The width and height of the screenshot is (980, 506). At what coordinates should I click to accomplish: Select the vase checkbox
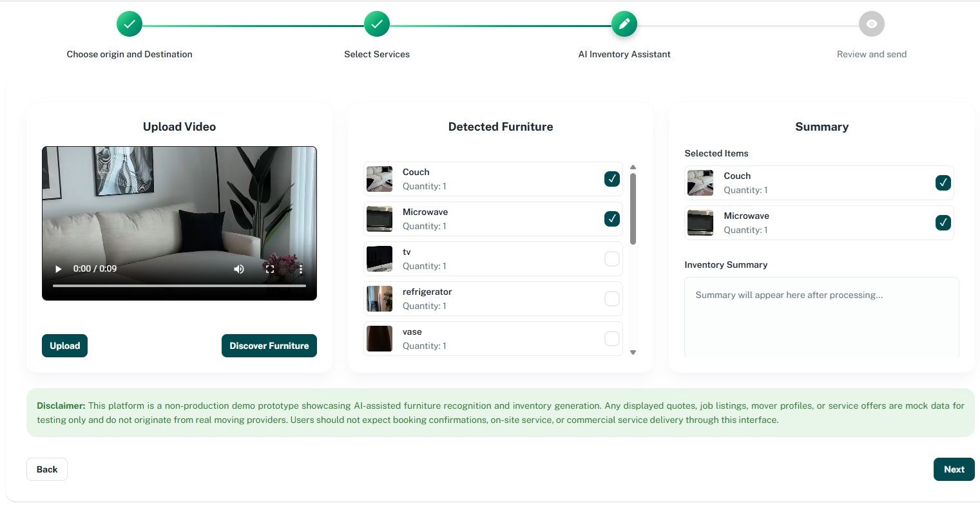tap(612, 339)
